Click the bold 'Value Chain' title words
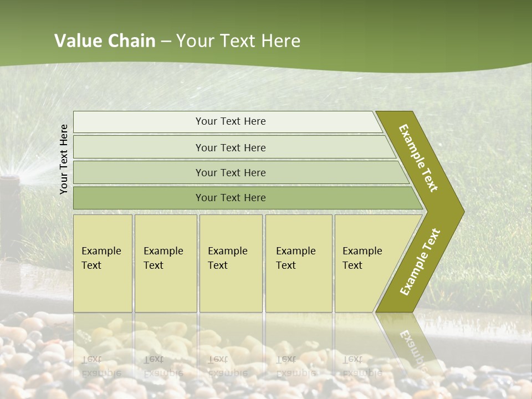Image resolution: width=532 pixels, height=399 pixels. (105, 40)
